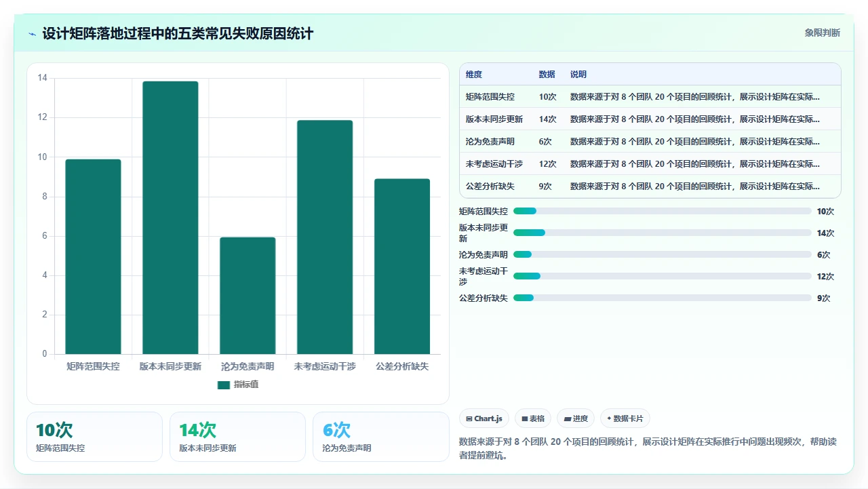Click the 矩阵范围失控 bar in chart
This screenshot has width=868, height=489.
point(93,256)
